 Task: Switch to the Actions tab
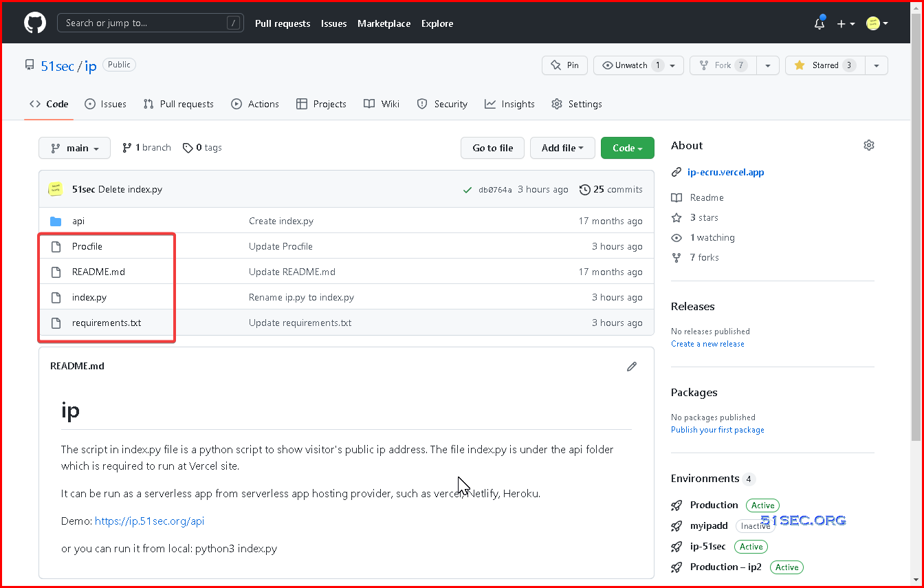pyautogui.click(x=255, y=104)
